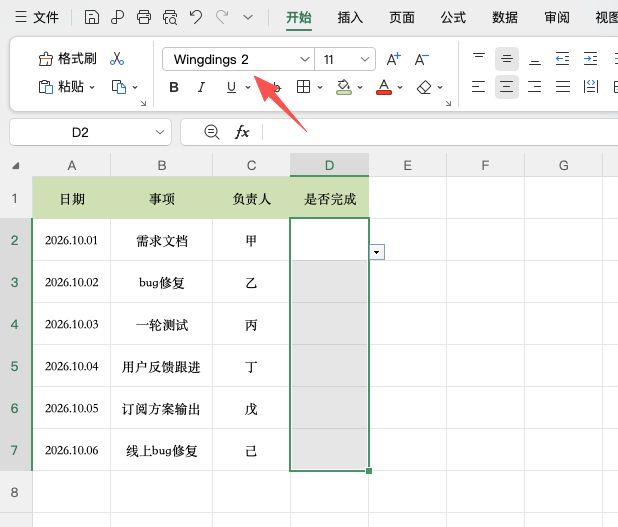
Task: Click the zoom magnifier in formula bar
Action: pos(212,132)
